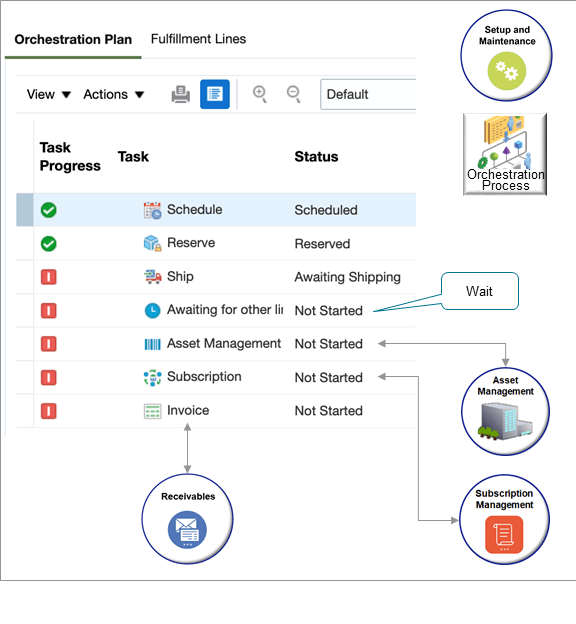Open the Subscription Management icon

point(504,519)
